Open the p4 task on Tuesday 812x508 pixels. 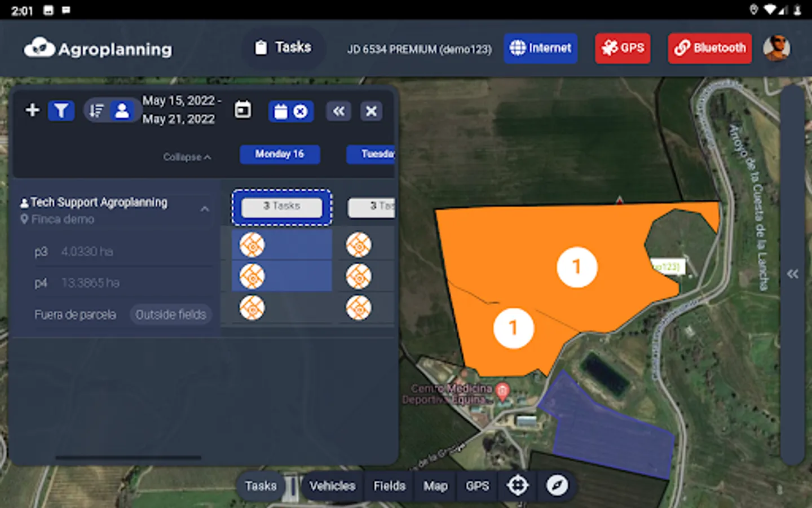(x=359, y=277)
